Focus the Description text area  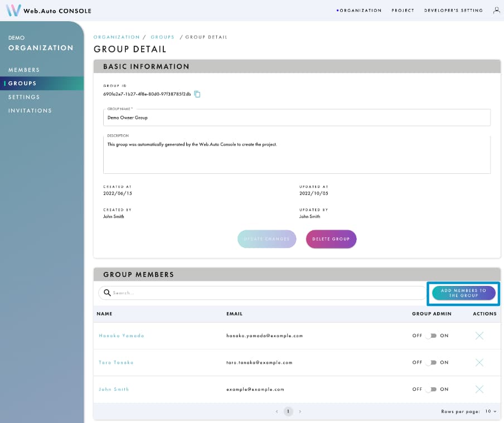point(297,155)
